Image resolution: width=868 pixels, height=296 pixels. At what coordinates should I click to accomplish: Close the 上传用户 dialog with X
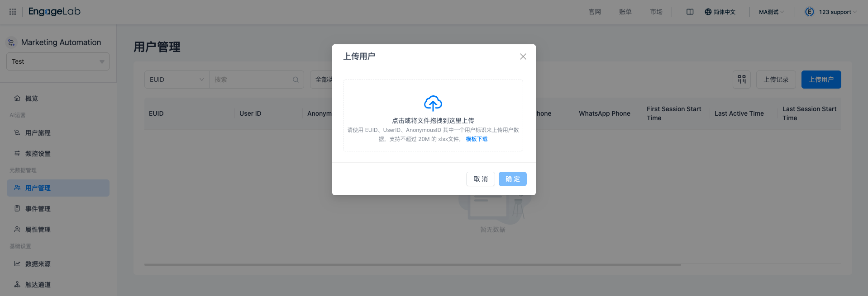(x=523, y=56)
